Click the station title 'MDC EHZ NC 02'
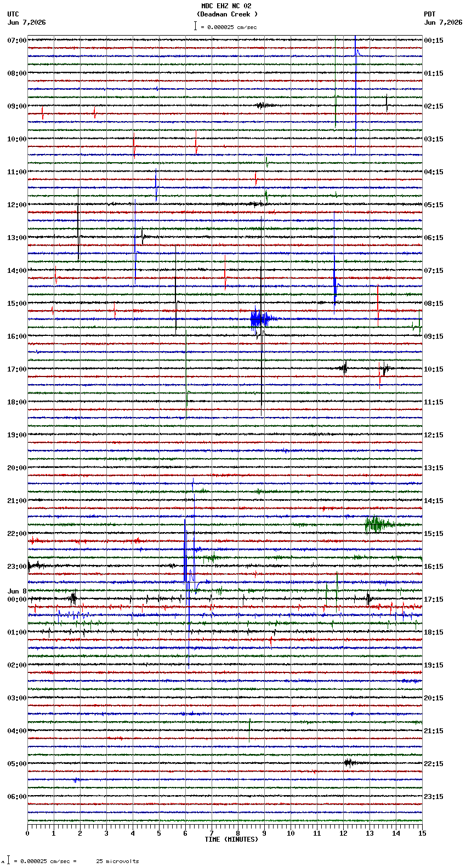The height and width of the screenshot is (868, 466). [x=226, y=6]
